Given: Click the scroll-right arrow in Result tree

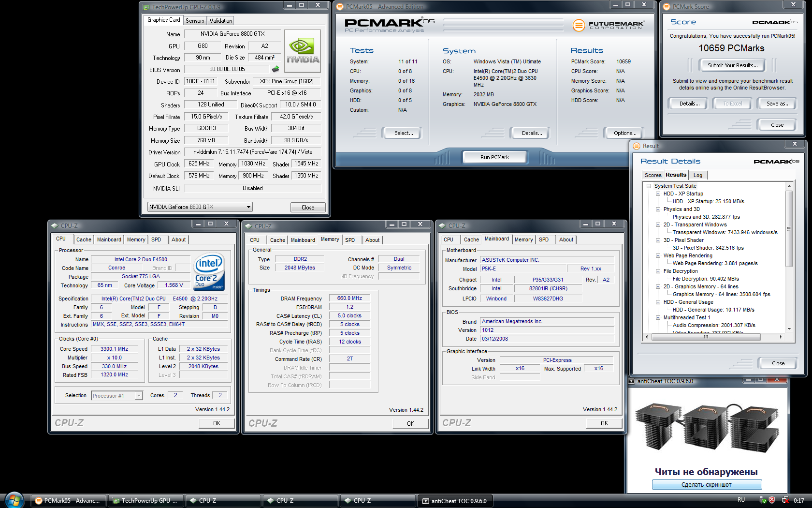Looking at the screenshot, I should coord(781,337).
